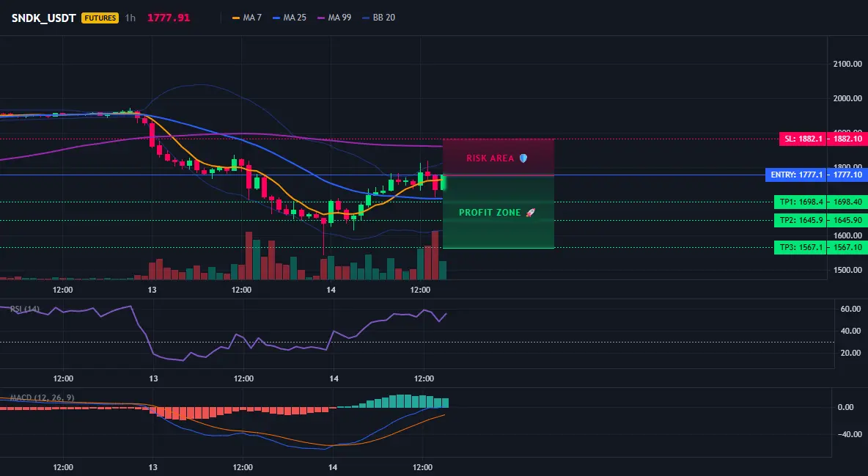Click the MACD (12, 26, 9) indicator label

[42, 398]
